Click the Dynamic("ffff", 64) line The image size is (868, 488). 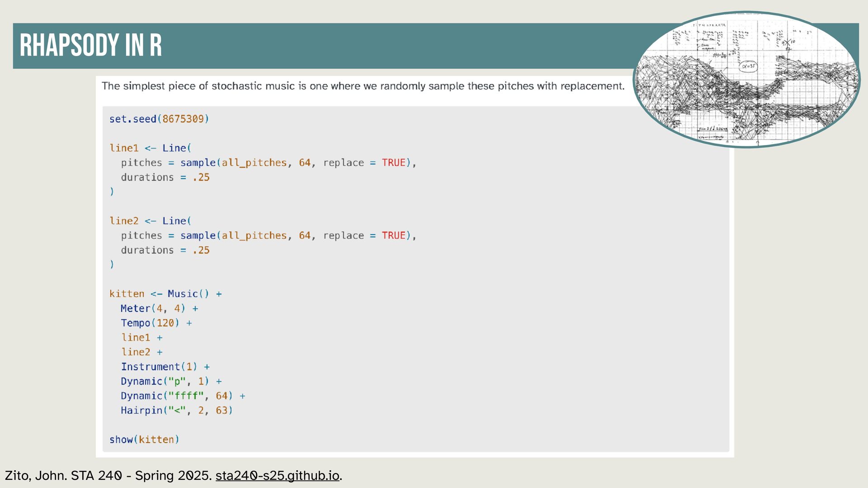pos(176,396)
